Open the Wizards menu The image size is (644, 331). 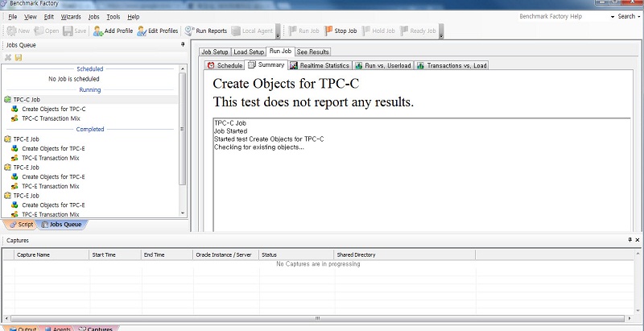click(72, 16)
